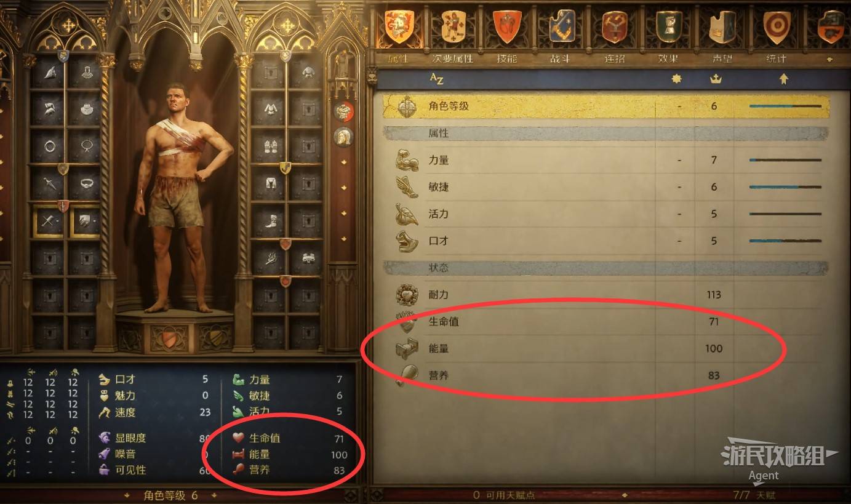Sort attributes alphabetically with AZ header
This screenshot has height=504, width=851.
[x=437, y=79]
